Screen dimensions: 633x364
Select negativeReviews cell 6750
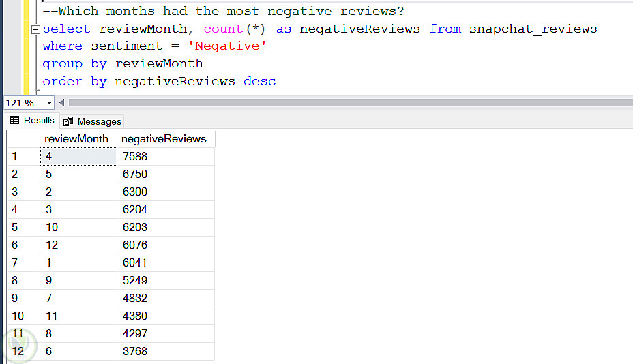click(166, 175)
